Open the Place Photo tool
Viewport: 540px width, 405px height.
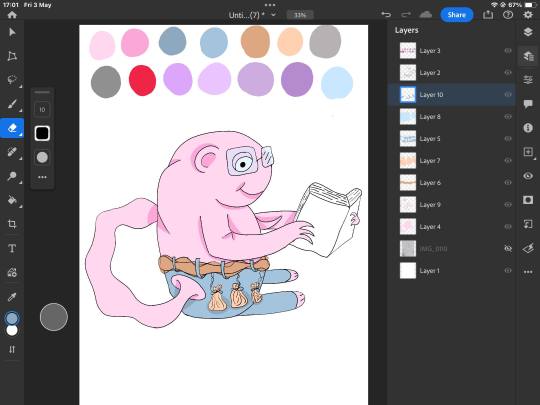coord(12,272)
